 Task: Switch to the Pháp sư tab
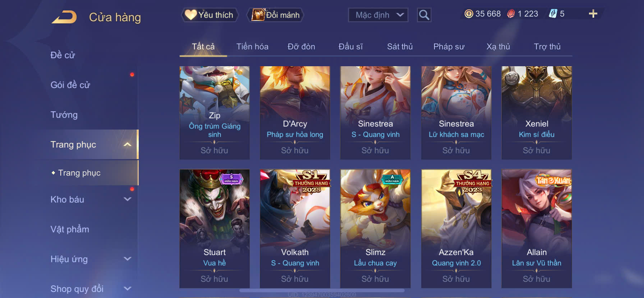449,46
